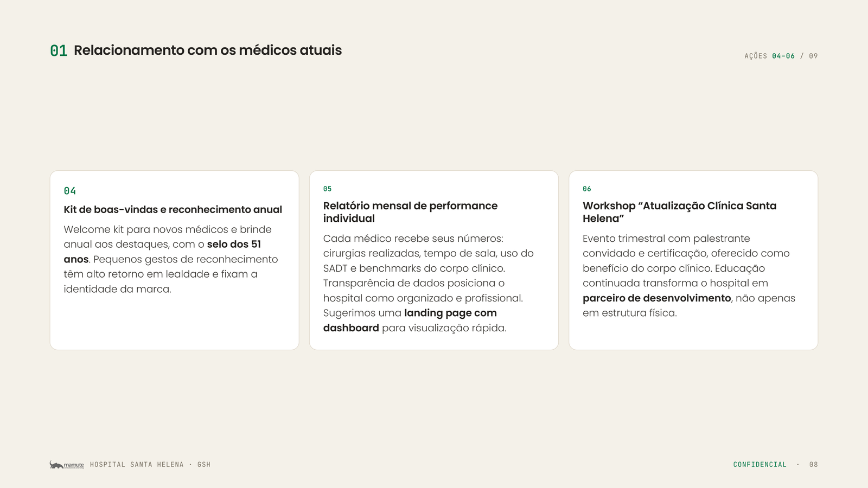Click the HOSPITAL SANTA HELENA · GSH footer text
This screenshot has height=488, width=868.
tap(150, 465)
